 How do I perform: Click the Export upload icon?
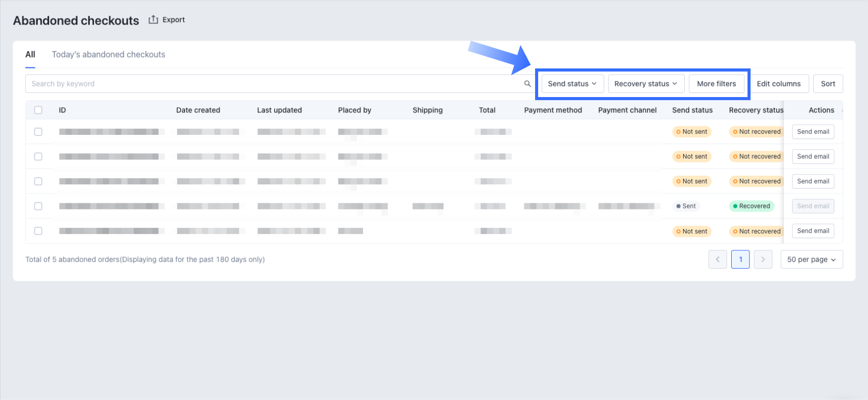(x=153, y=20)
